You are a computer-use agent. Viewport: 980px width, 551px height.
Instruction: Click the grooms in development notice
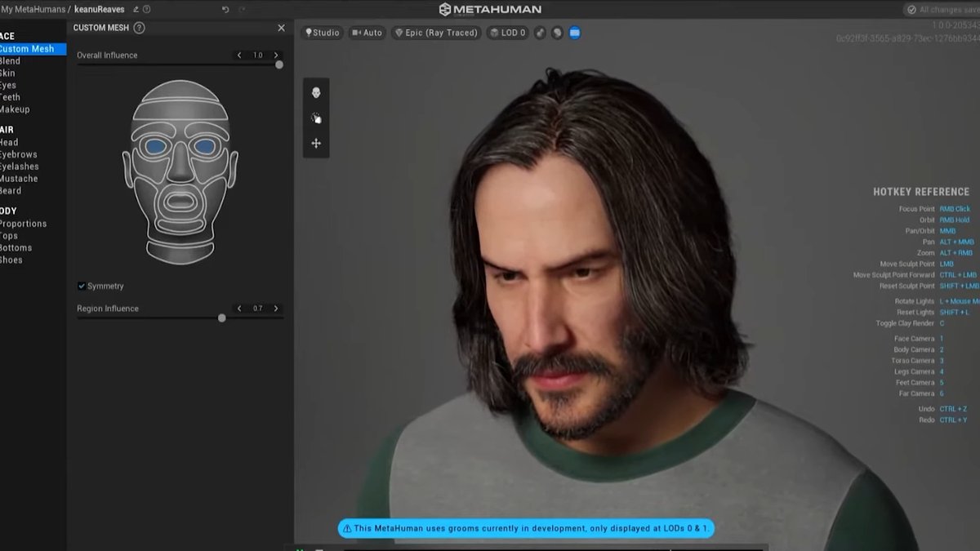tap(527, 528)
